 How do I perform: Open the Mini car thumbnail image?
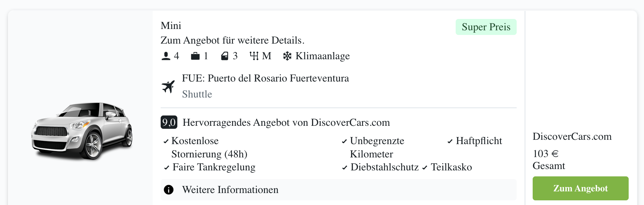click(82, 131)
